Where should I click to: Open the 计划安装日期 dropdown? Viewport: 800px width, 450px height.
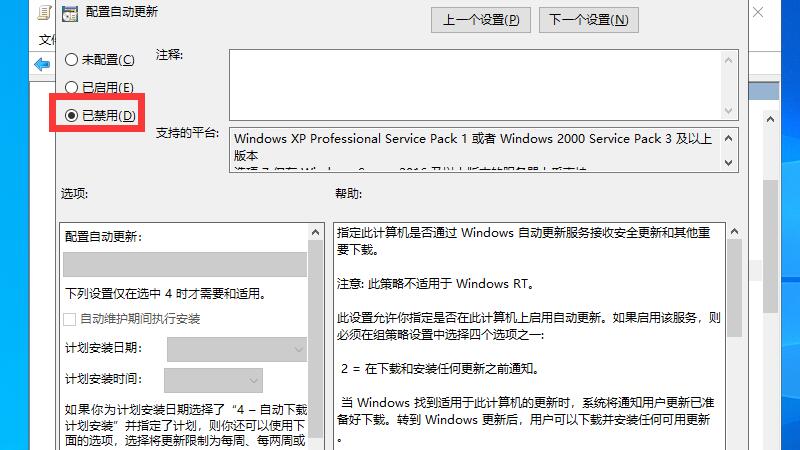pos(237,349)
